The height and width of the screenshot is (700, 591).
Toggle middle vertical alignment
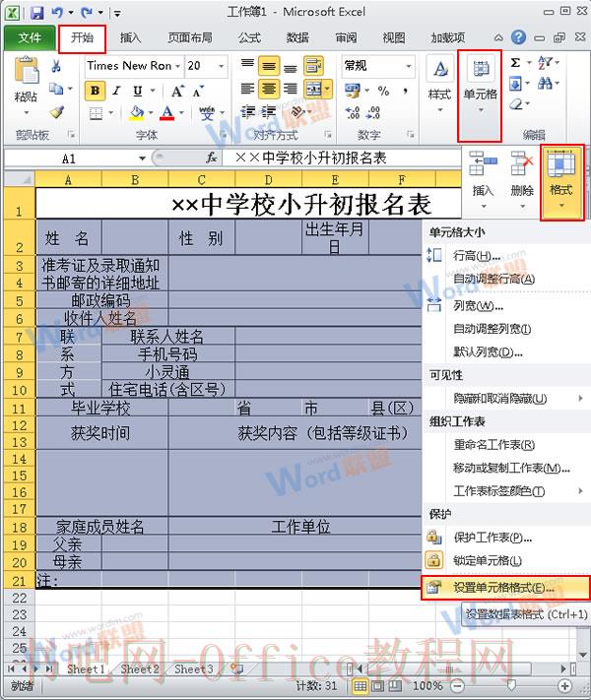coord(269,66)
